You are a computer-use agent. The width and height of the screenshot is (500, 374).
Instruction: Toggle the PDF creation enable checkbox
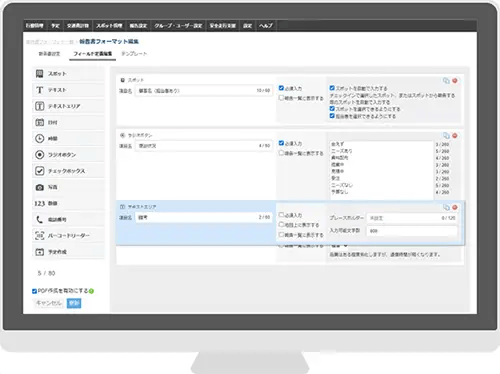[x=34, y=291]
